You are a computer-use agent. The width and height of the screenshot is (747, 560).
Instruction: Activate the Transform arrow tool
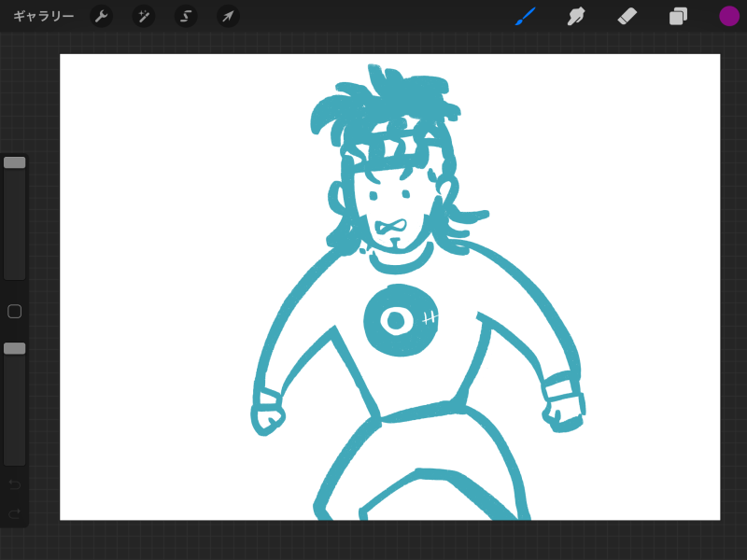[228, 16]
